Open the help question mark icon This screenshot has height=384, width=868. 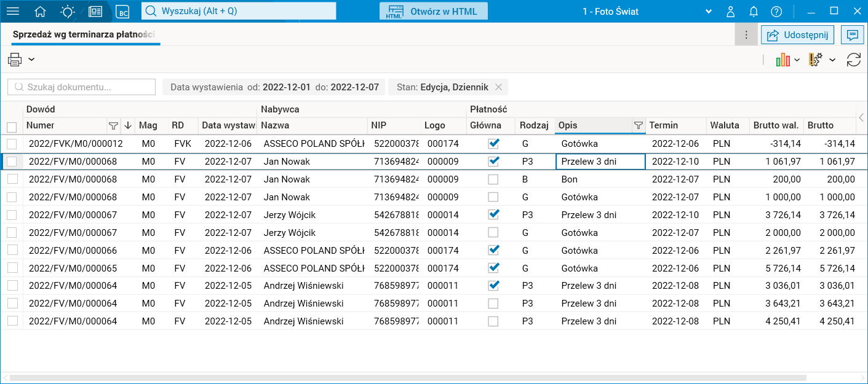pos(776,11)
